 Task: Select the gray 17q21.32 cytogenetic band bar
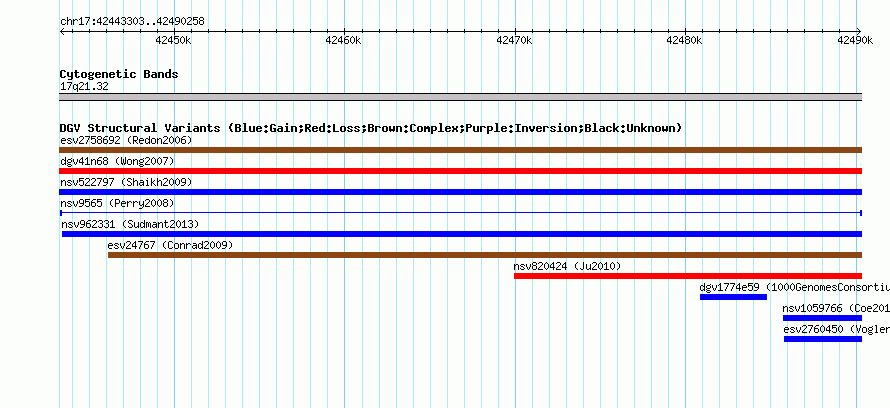click(x=460, y=97)
